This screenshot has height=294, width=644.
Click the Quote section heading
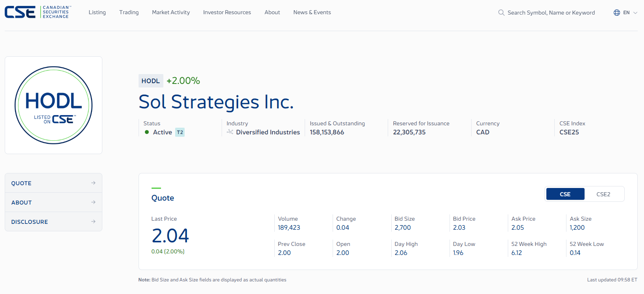pyautogui.click(x=163, y=198)
